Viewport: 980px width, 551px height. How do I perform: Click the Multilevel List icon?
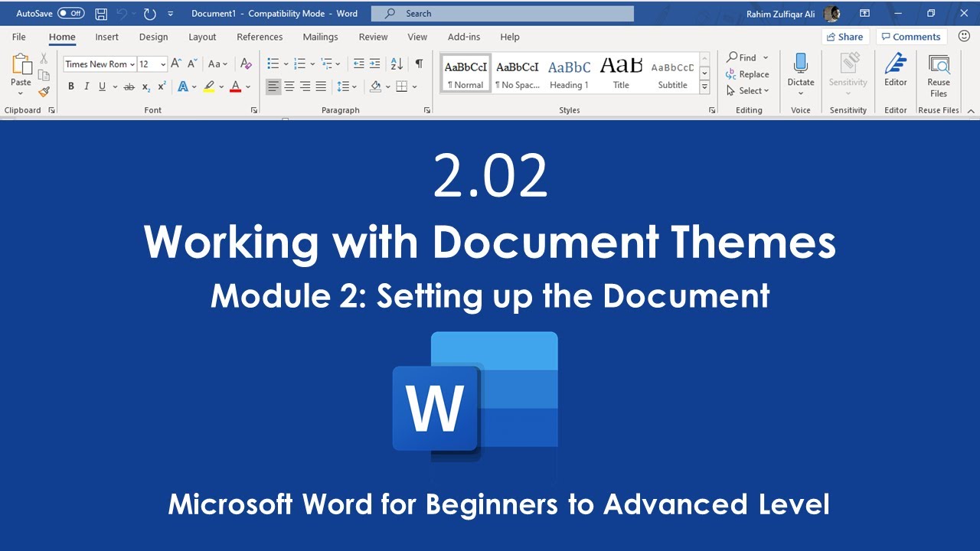[x=327, y=64]
